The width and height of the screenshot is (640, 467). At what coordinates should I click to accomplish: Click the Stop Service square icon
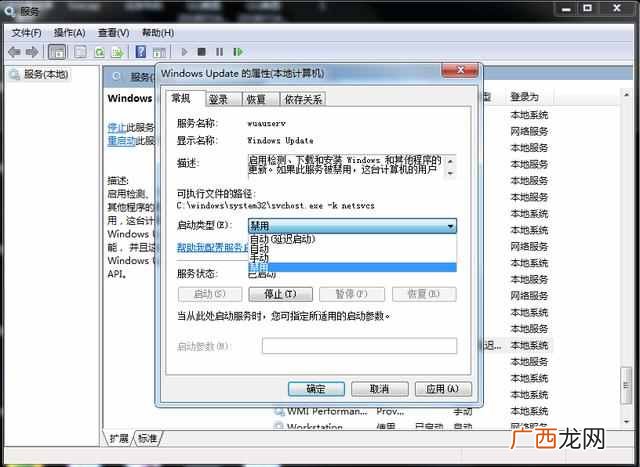pos(202,52)
